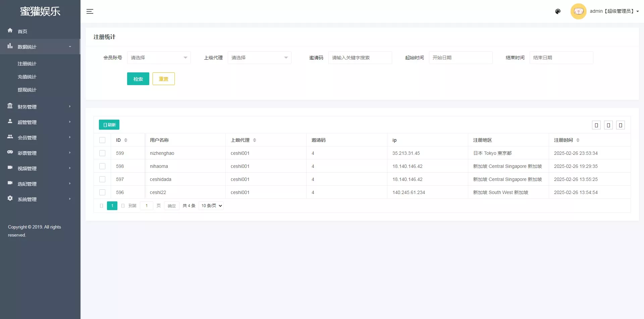Click page number 1 in pagination
The image size is (644, 319).
click(x=112, y=205)
